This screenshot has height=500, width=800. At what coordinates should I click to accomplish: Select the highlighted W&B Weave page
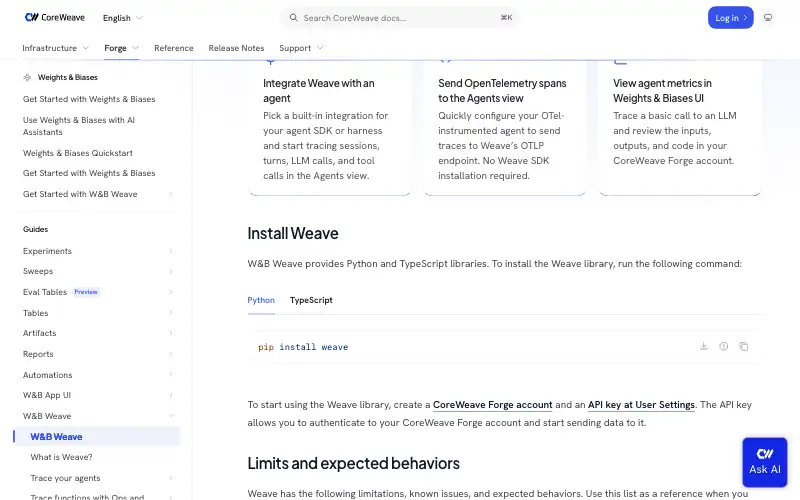(97, 437)
